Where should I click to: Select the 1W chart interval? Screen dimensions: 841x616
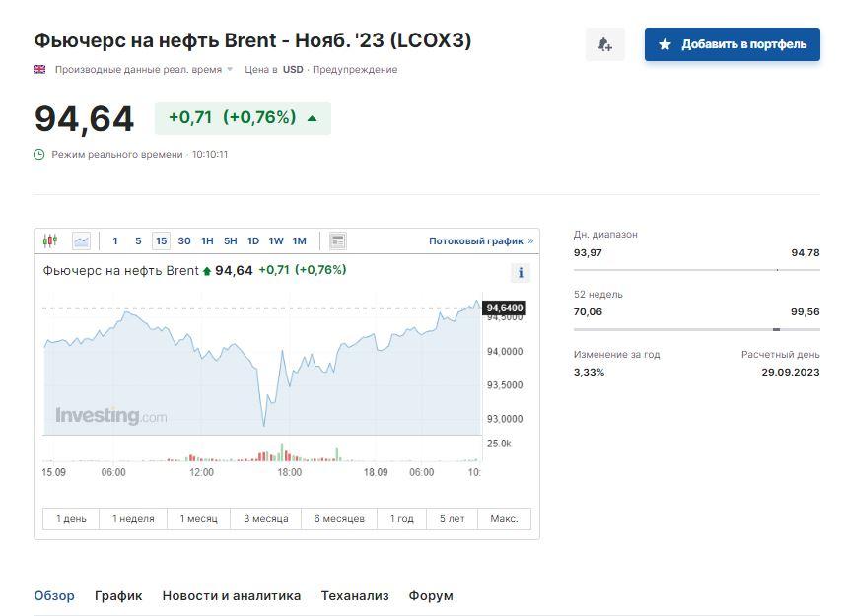pos(276,240)
